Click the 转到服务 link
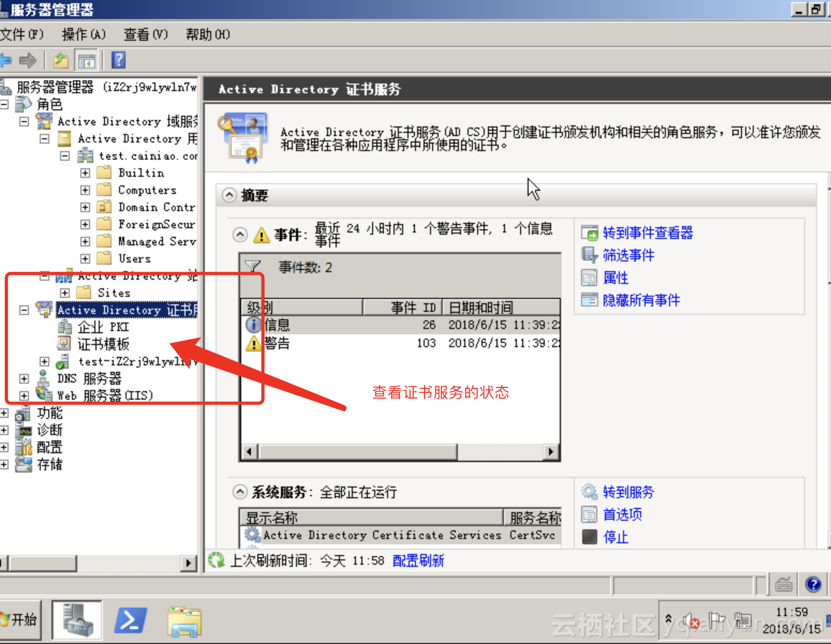 tap(628, 492)
